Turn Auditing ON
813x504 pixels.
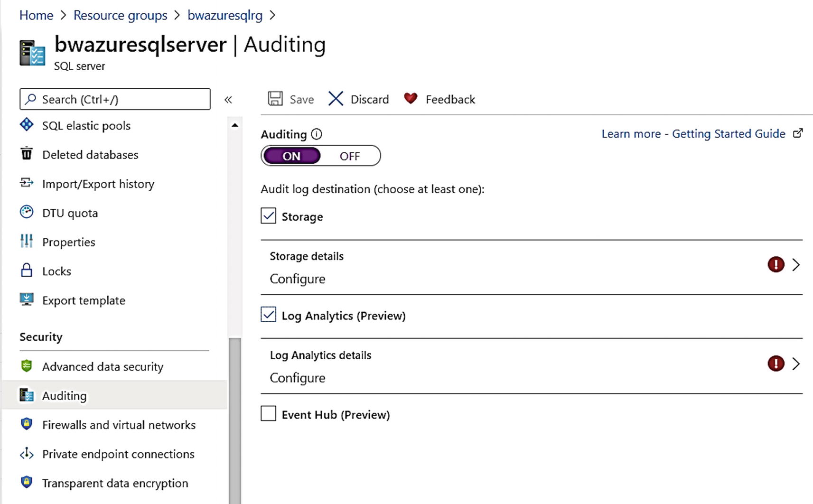(291, 156)
